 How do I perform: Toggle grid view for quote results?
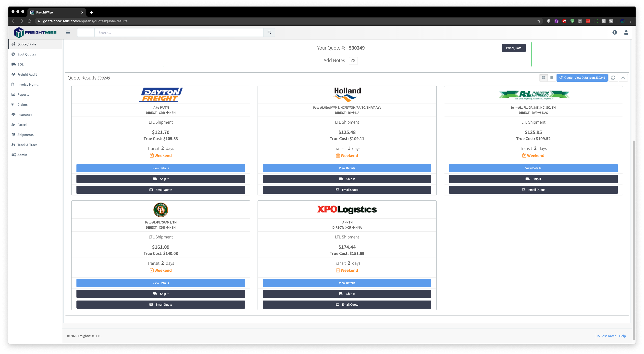pos(543,78)
